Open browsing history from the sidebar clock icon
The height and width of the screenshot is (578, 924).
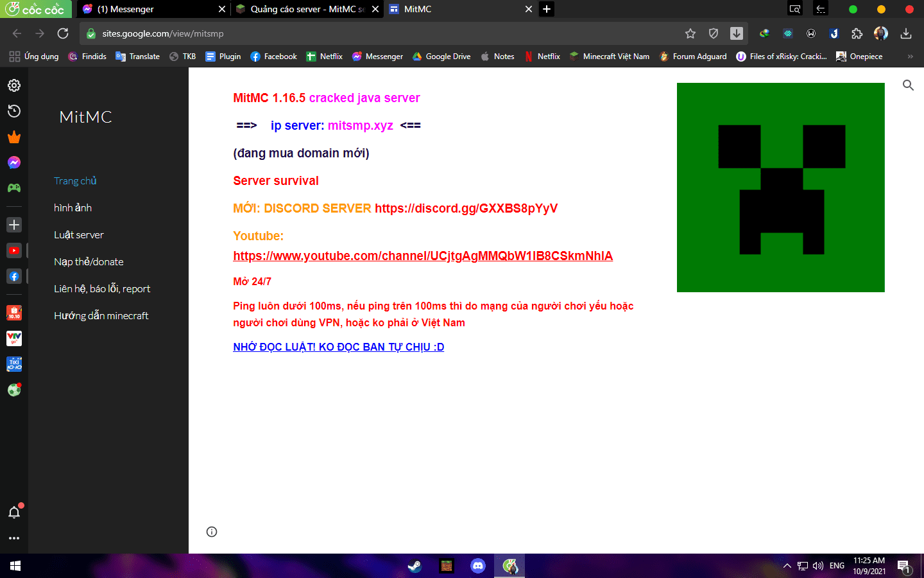point(14,111)
